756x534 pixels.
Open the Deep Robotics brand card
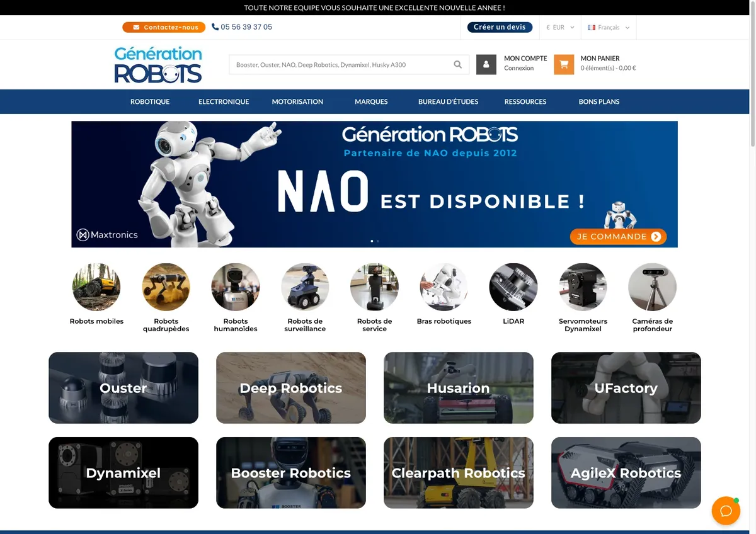pos(291,388)
